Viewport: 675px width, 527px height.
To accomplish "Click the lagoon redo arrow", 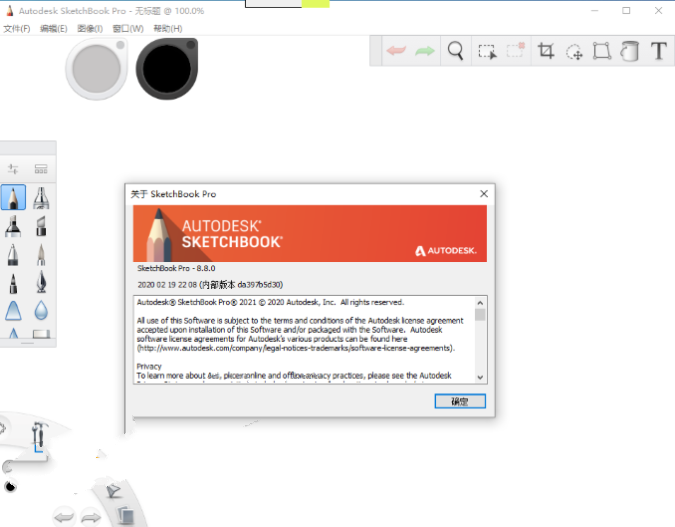I will click(91, 517).
